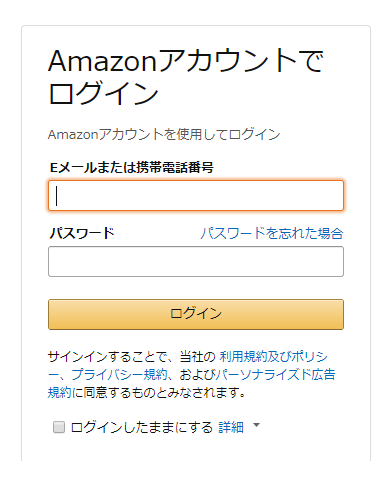Enable the ログインしたままにする checkbox
This screenshot has height=480, width=390.
point(59,427)
